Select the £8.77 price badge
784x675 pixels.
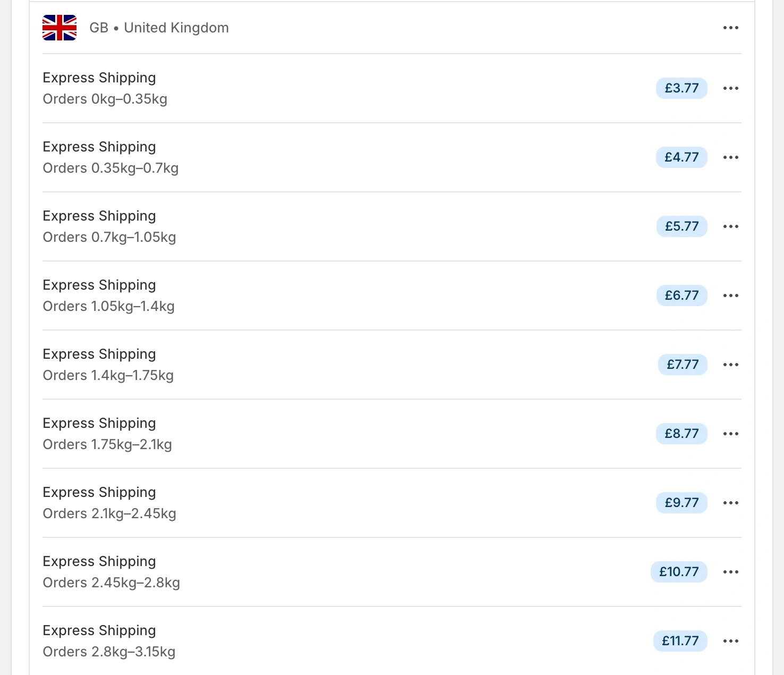pos(681,434)
